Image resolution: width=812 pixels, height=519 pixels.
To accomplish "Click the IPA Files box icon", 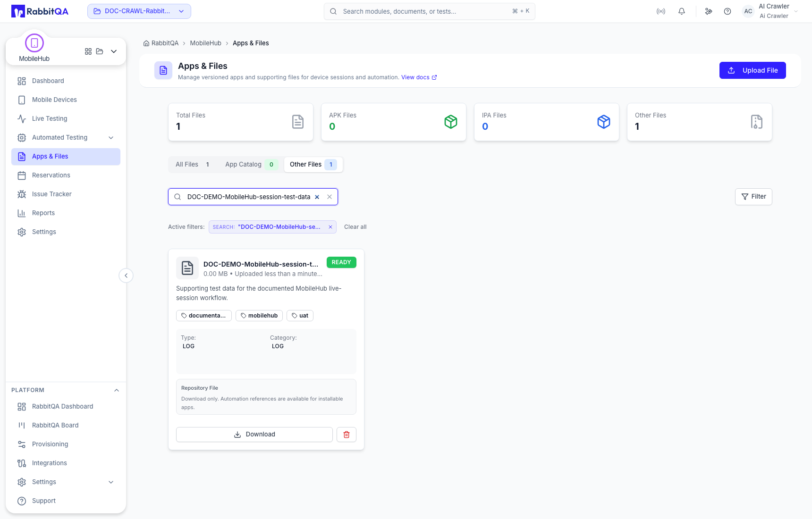I will pyautogui.click(x=604, y=122).
